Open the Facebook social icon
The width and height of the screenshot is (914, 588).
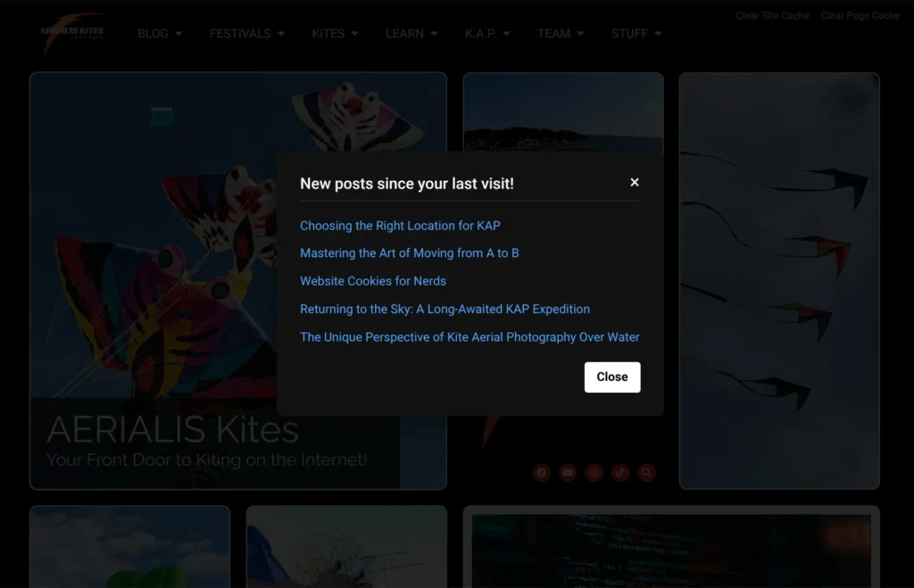click(542, 473)
